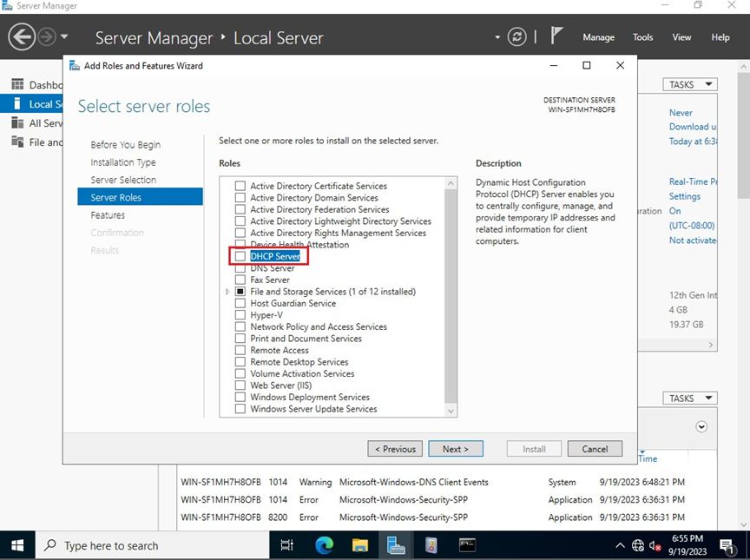Click the Never link in Properties

pyautogui.click(x=681, y=113)
